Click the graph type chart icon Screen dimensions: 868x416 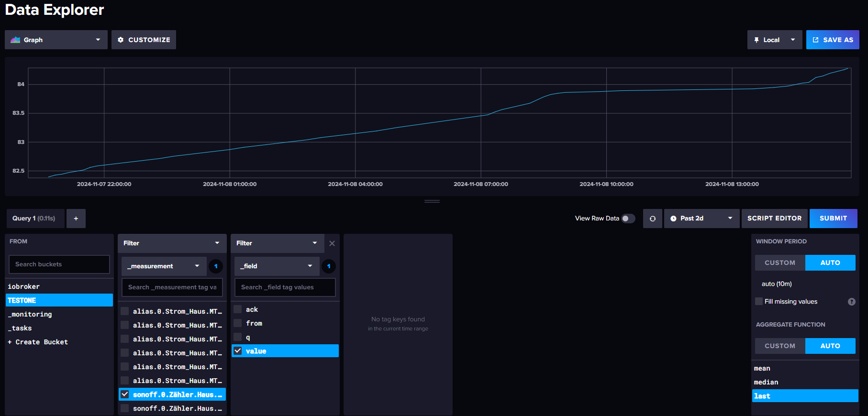15,40
